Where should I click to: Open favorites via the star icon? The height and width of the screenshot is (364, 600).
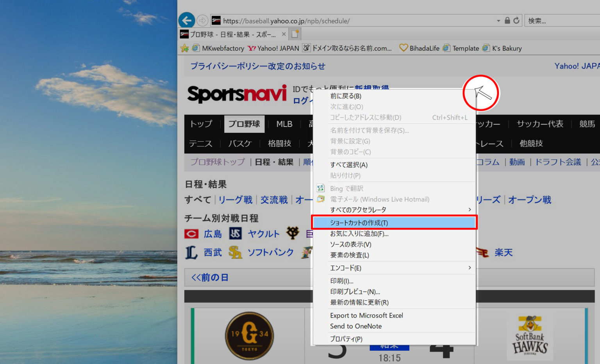pyautogui.click(x=184, y=48)
